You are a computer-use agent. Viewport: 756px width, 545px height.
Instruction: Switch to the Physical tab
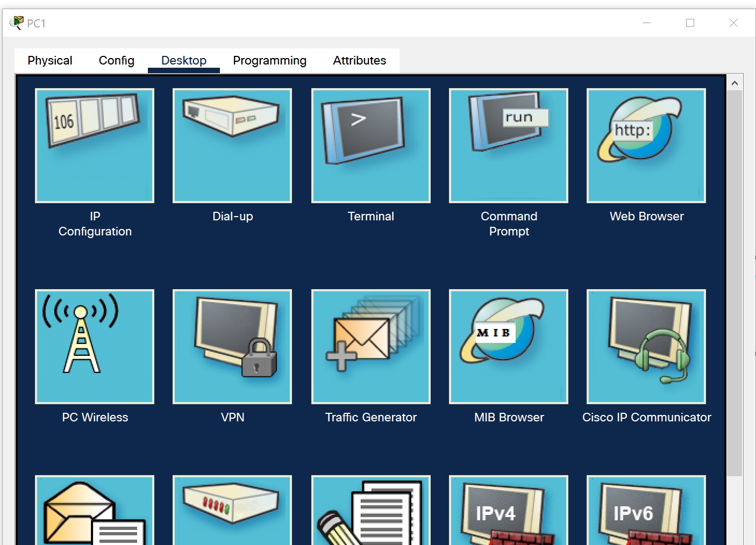click(x=50, y=61)
